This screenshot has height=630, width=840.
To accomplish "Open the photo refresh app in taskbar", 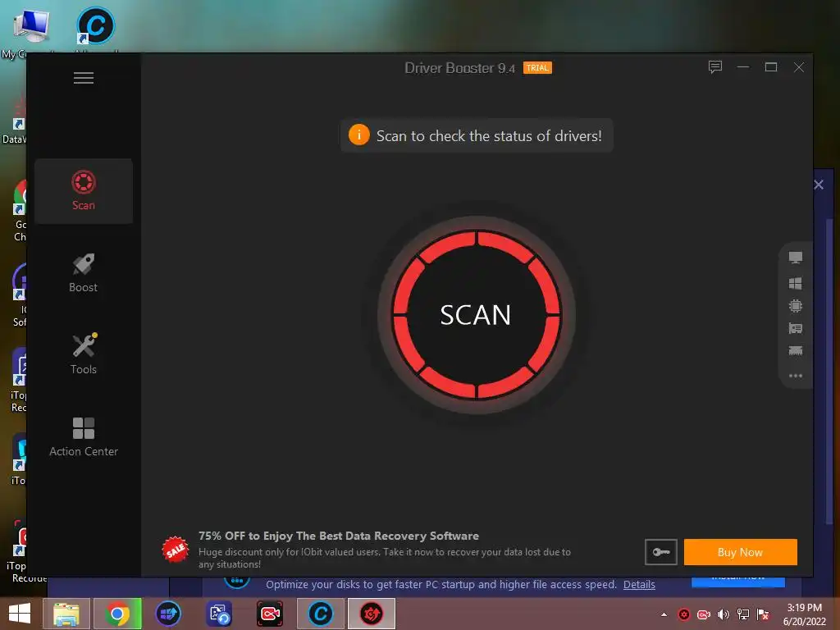I will (x=219, y=614).
